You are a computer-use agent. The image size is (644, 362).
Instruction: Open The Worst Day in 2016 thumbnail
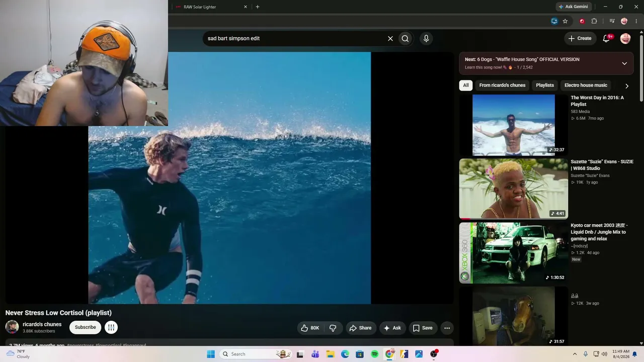[x=513, y=125]
